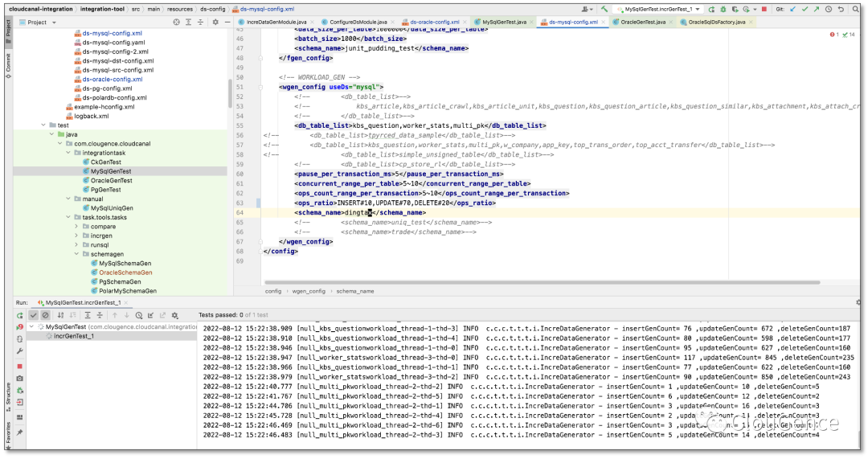Screen dimensions: 868x459
Task: Click the Build project hammer icon
Action: tap(604, 9)
